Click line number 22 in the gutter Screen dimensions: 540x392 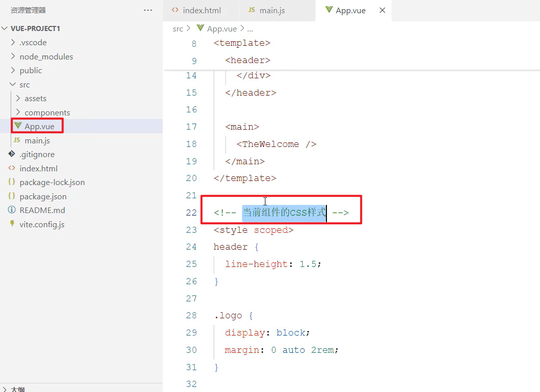pyautogui.click(x=192, y=213)
